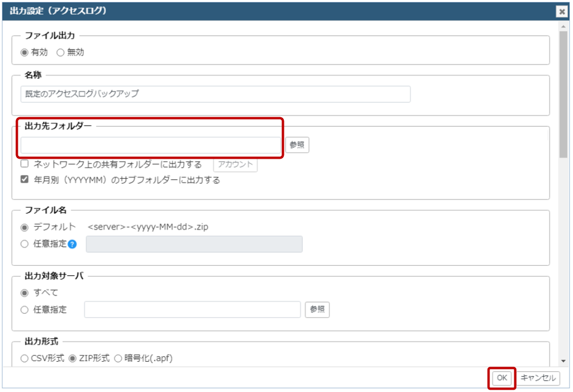This screenshot has height=392, width=573.
Task: Choose the CSV形式 output format
Action: [x=24, y=358]
